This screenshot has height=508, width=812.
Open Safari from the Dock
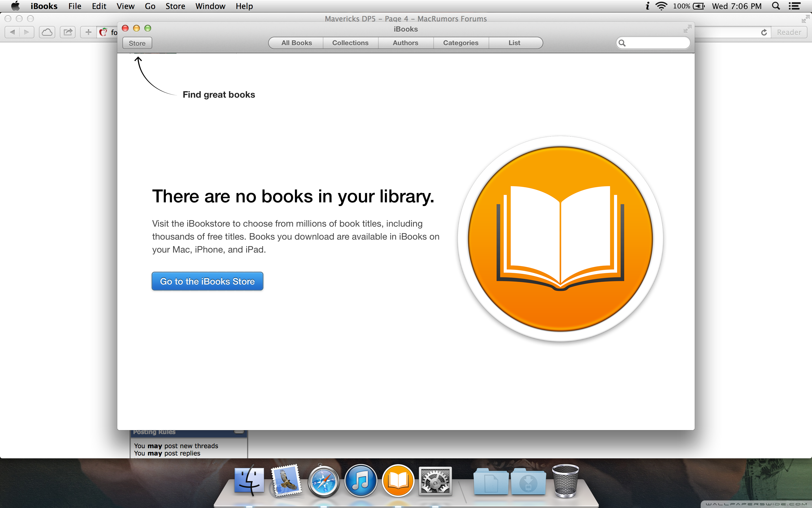323,481
